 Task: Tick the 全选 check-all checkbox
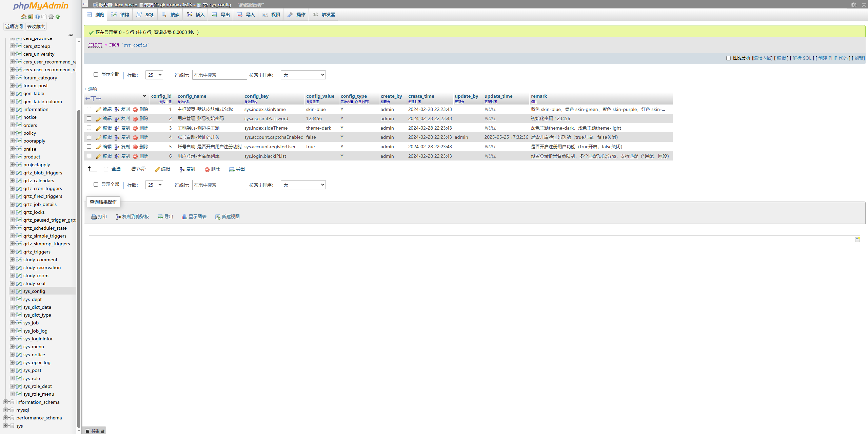pyautogui.click(x=106, y=169)
